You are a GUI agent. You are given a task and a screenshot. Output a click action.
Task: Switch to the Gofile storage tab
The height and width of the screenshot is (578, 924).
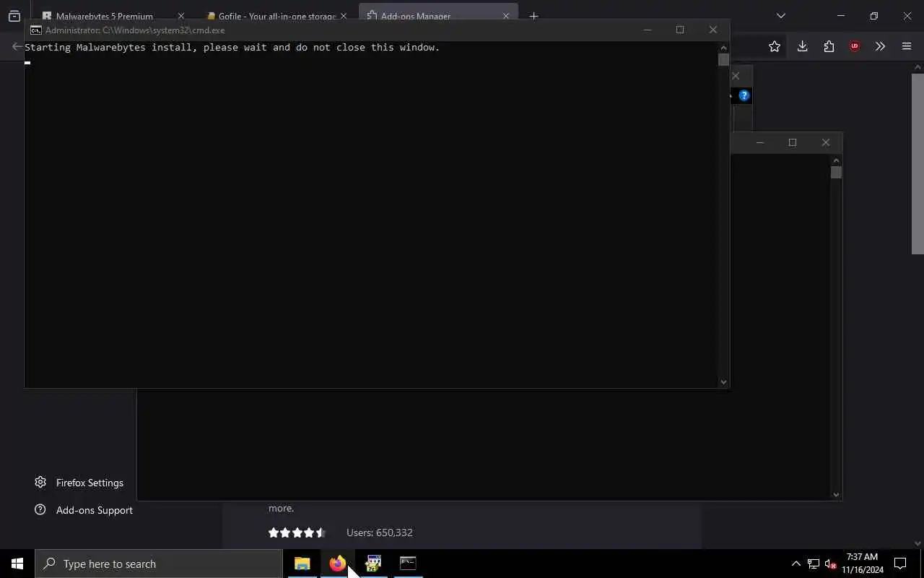tap(271, 16)
